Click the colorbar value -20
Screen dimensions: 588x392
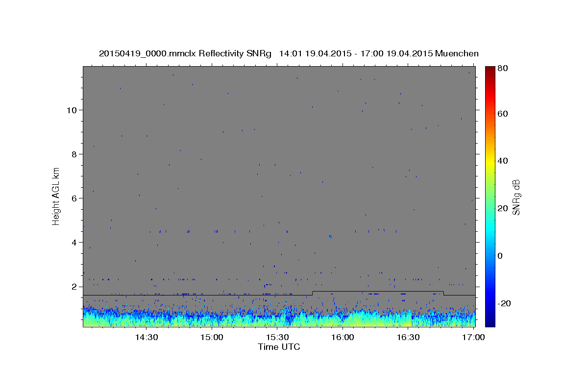click(x=505, y=303)
